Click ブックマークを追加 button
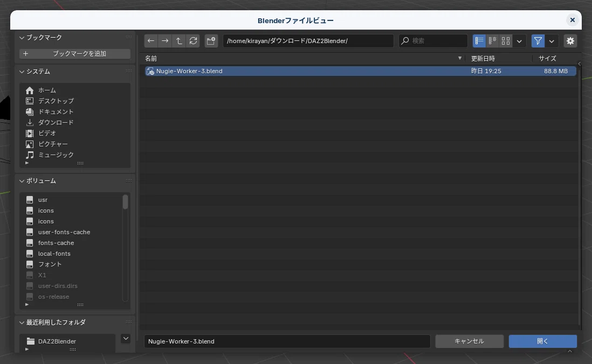 point(75,53)
